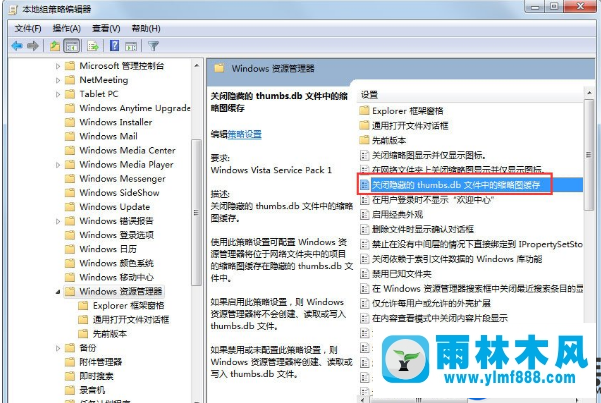Click the left tree vertical scrollbar thumb

[196, 212]
